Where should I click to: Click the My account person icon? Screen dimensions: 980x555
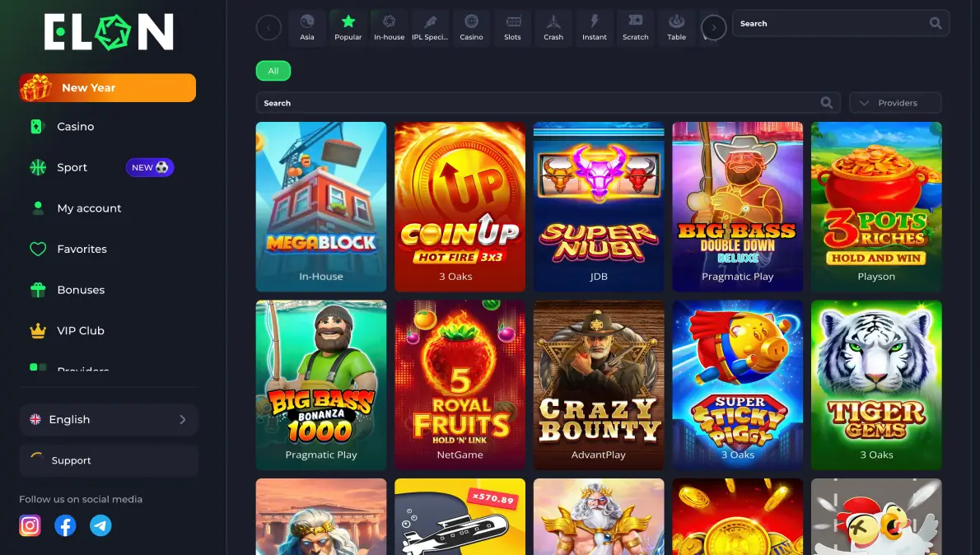38,208
